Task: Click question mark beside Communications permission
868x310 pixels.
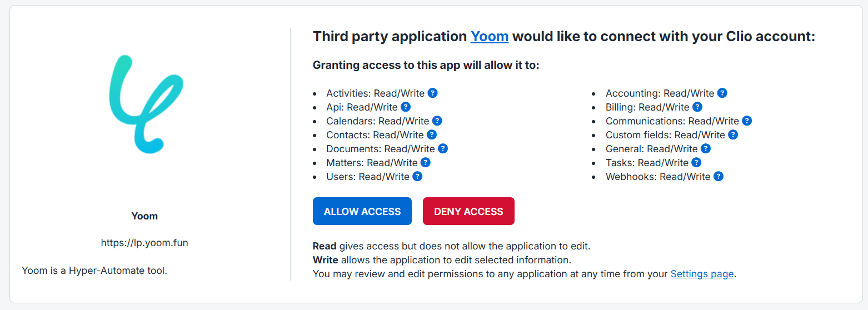Action: pyautogui.click(x=747, y=121)
